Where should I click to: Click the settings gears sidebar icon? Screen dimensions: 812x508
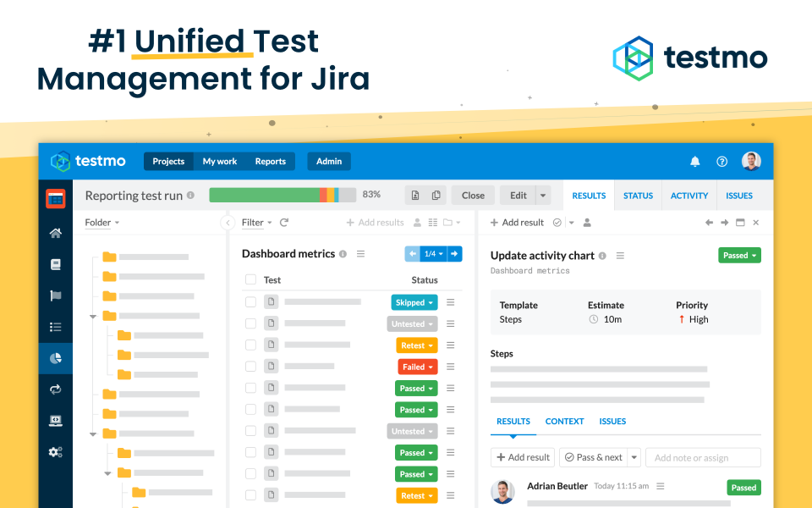click(x=56, y=452)
